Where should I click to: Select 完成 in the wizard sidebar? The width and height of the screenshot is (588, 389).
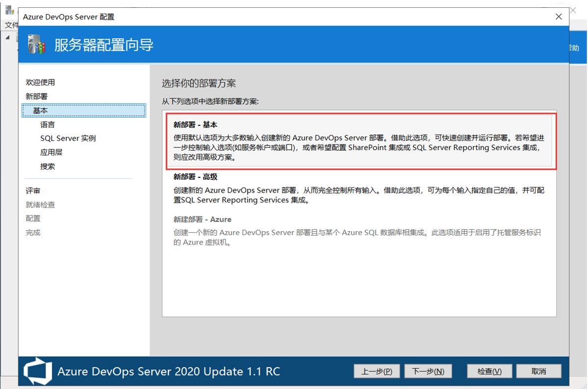click(x=33, y=233)
